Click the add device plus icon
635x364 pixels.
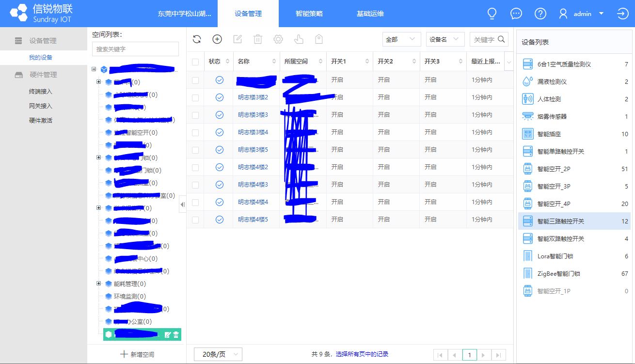tap(217, 39)
